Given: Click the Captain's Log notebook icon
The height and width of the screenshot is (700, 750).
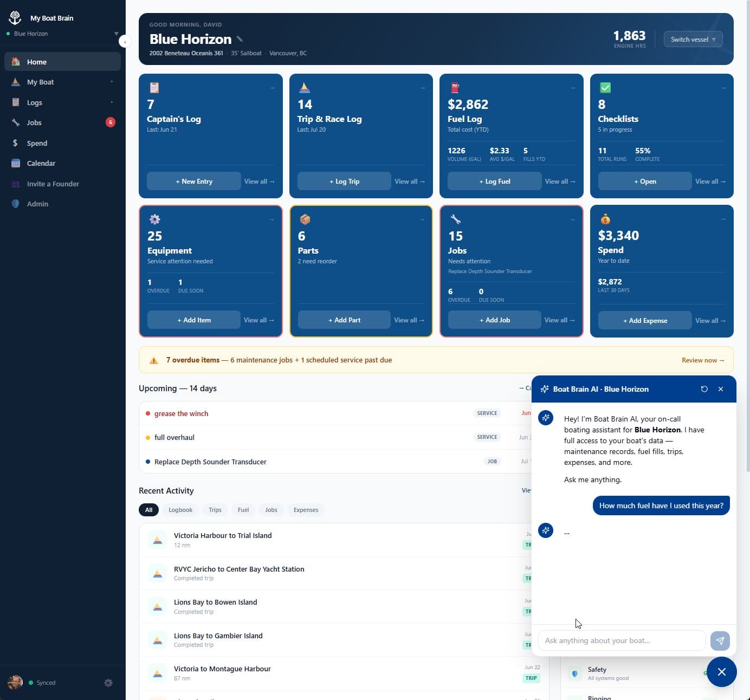Looking at the screenshot, I should [x=154, y=87].
